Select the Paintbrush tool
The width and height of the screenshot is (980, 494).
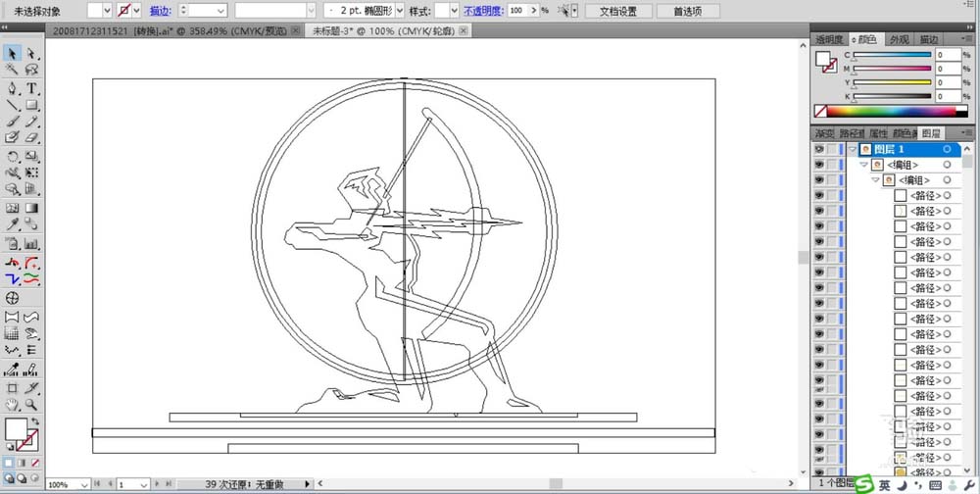point(12,121)
